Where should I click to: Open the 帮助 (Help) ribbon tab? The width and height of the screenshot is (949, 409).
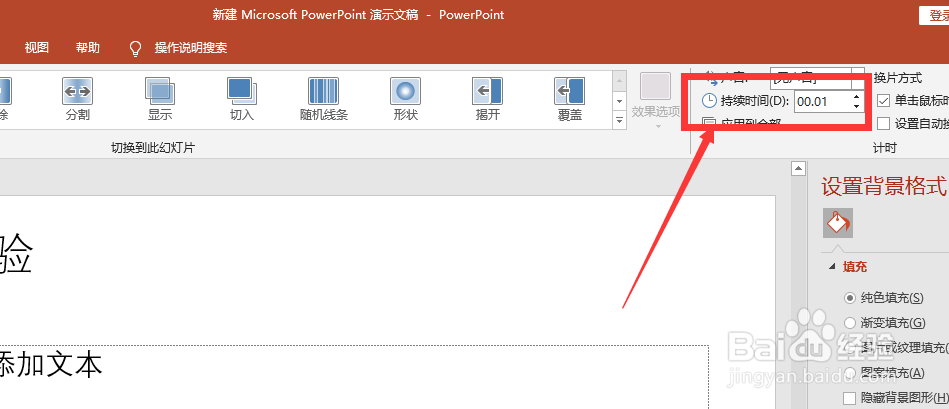[88, 48]
